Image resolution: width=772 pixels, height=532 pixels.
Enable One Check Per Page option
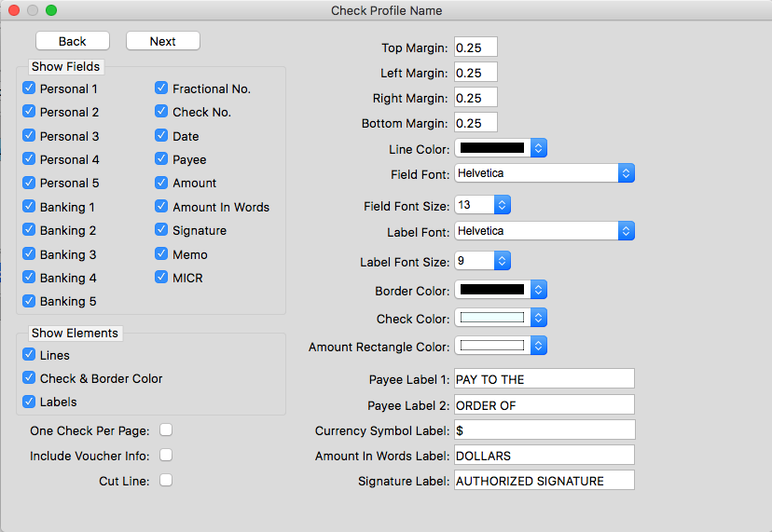coord(166,430)
